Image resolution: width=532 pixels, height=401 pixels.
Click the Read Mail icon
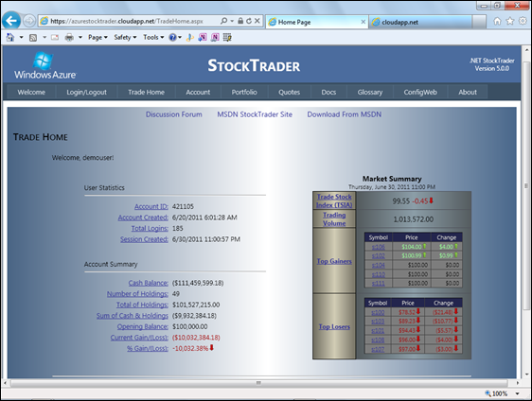pos(55,37)
